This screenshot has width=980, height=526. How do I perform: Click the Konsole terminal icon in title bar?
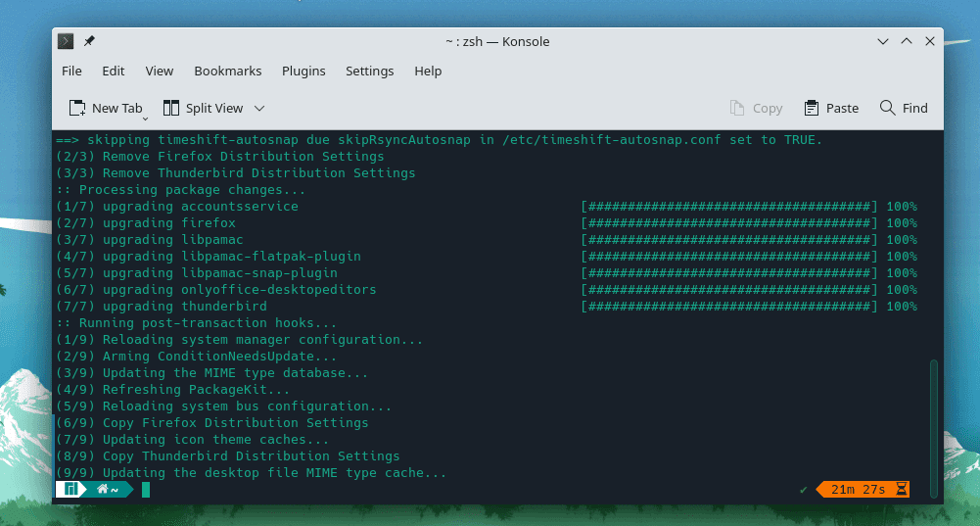click(66, 41)
